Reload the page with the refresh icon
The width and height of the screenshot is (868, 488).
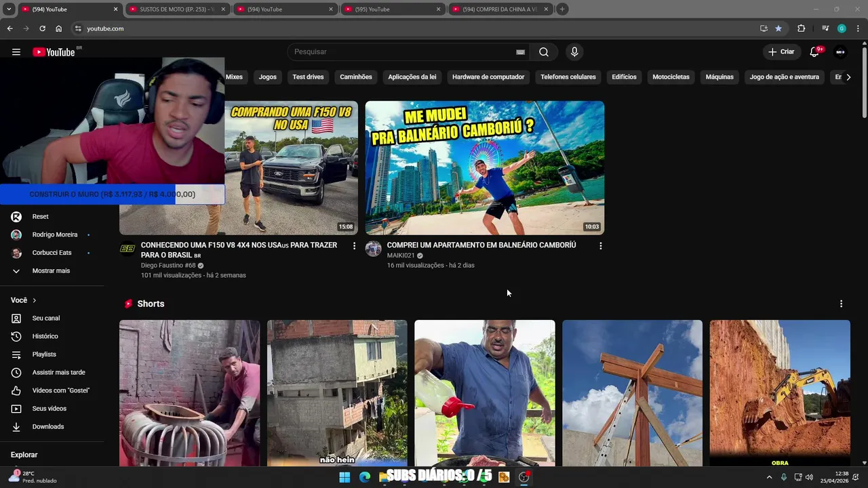[42, 28]
